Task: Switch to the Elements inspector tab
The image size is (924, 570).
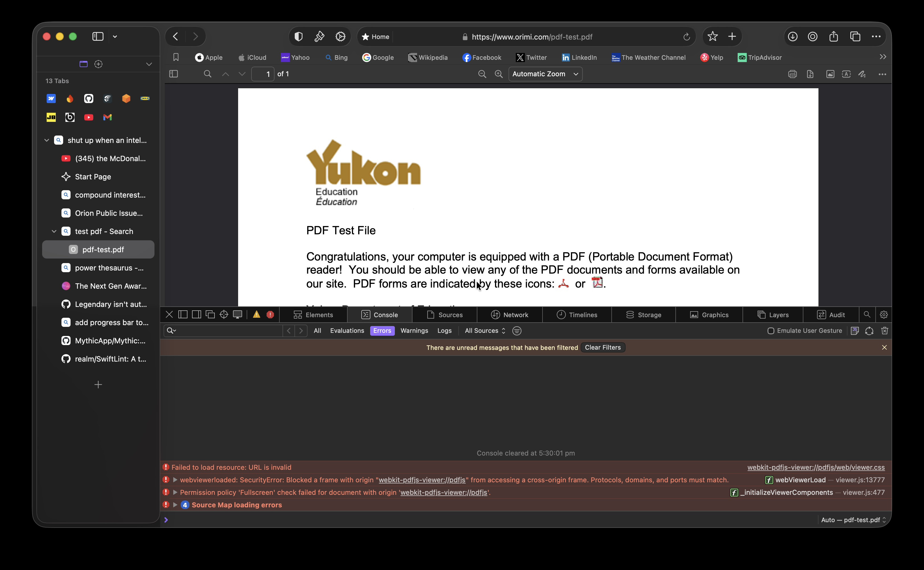Action: tap(313, 315)
